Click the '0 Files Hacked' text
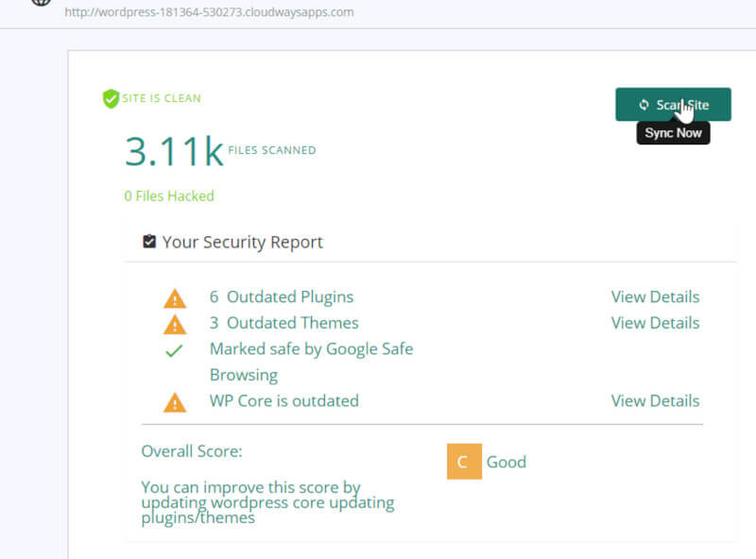 169,196
